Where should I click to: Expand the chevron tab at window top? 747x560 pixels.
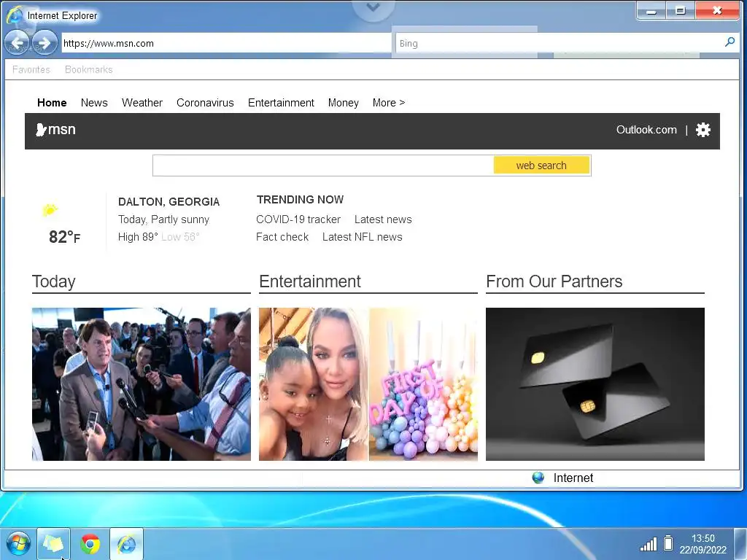(373, 8)
